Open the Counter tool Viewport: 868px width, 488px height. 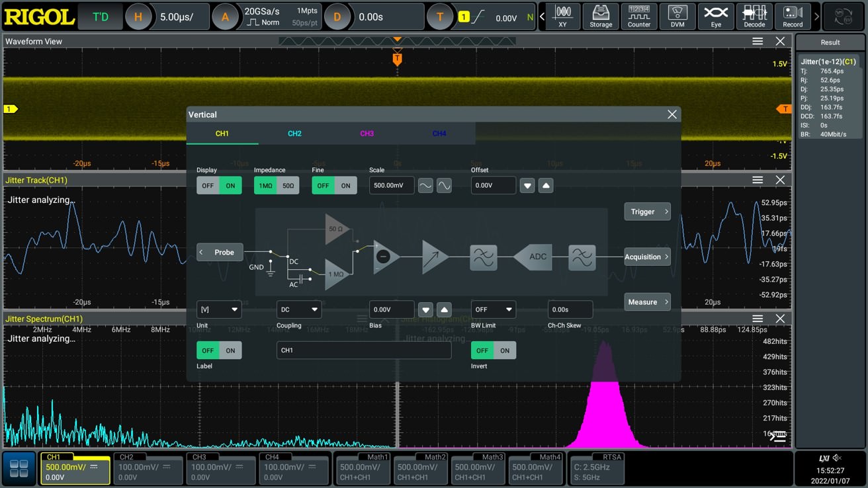pos(639,17)
